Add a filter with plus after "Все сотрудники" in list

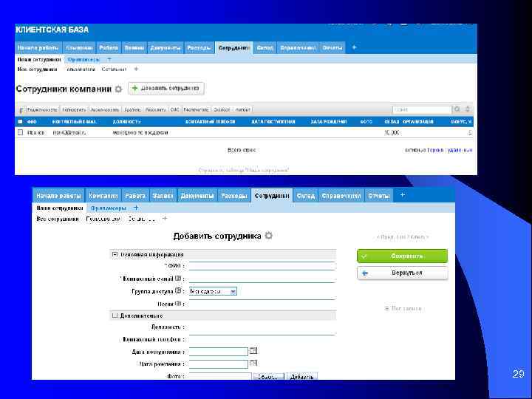(x=136, y=69)
